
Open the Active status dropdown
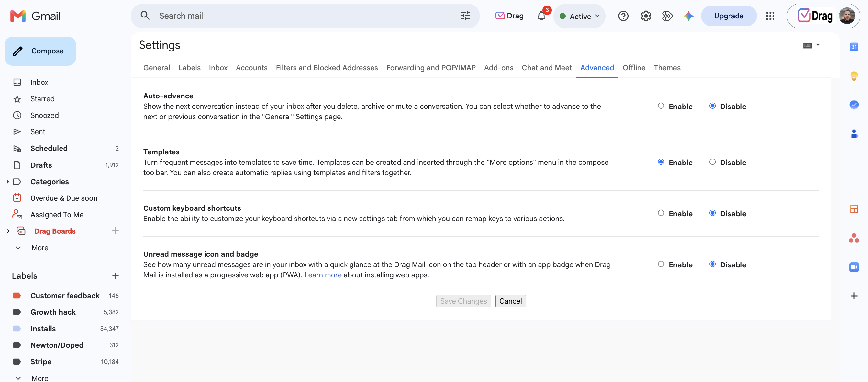click(579, 16)
